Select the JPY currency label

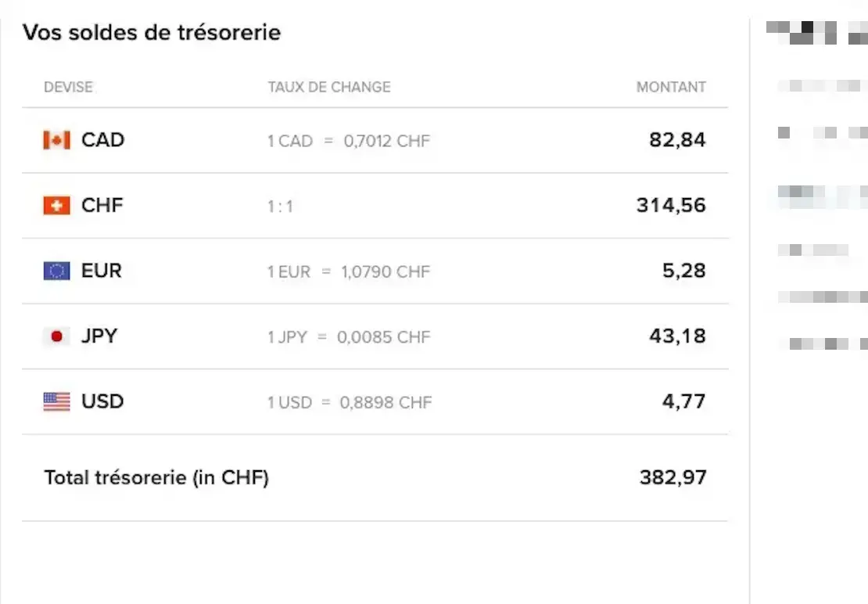point(99,336)
